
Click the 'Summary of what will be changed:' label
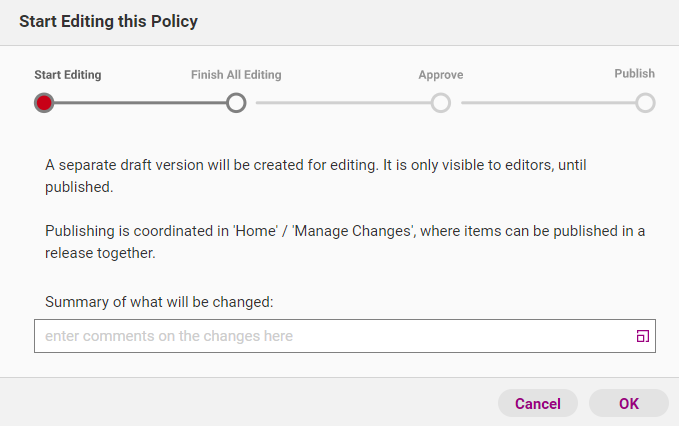159,302
